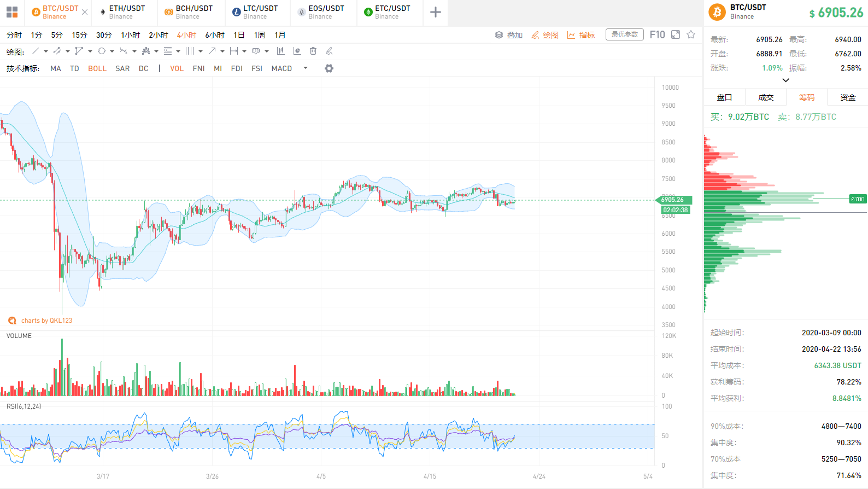The height and width of the screenshot is (489, 868).
Task: Expand price details chevron in side panel
Action: tap(786, 80)
